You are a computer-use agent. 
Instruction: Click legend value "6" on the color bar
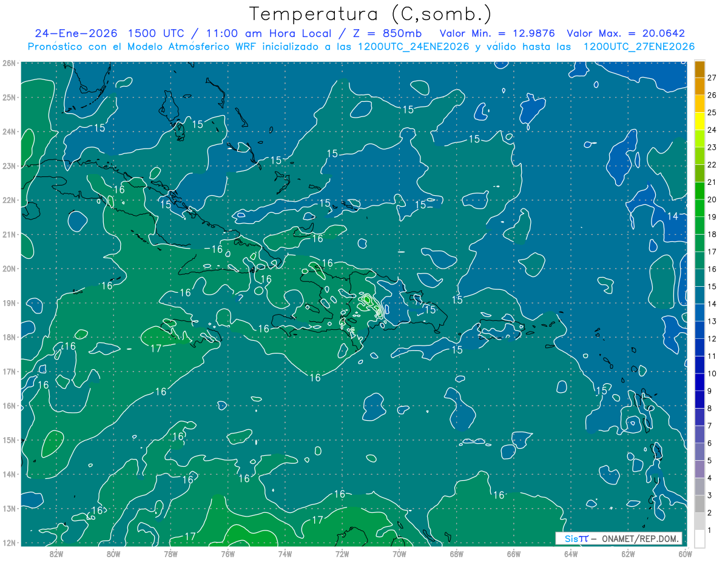[710, 443]
